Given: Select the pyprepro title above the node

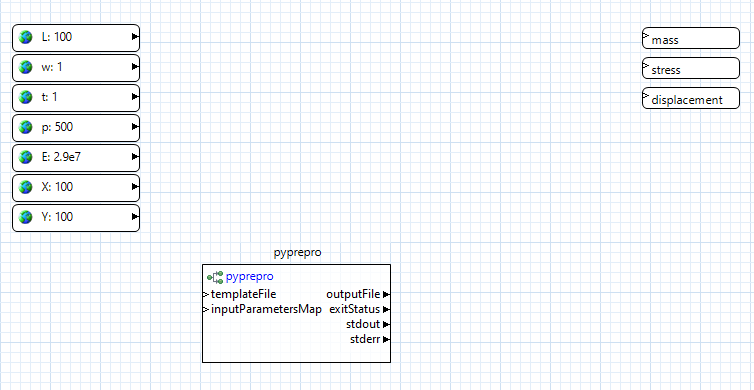Looking at the screenshot, I should (x=297, y=253).
